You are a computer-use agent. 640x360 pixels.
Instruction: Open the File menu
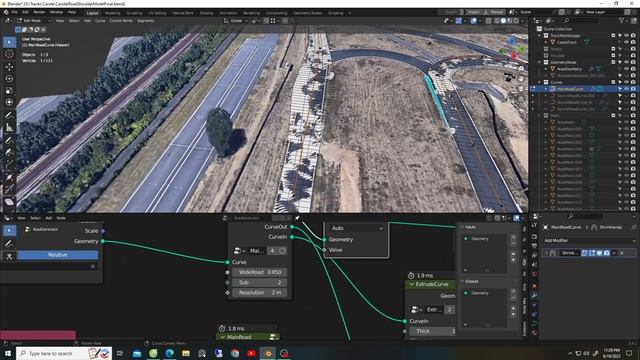coord(15,12)
